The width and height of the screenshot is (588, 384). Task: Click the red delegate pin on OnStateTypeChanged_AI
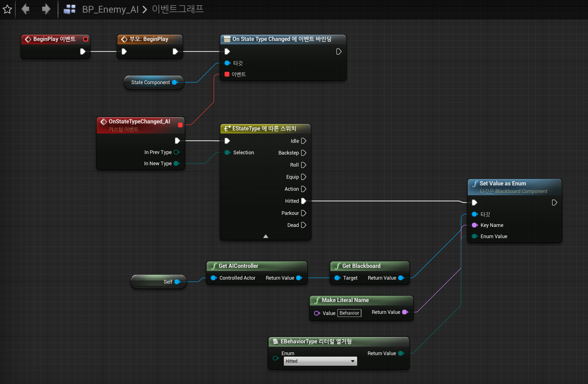tap(180, 125)
